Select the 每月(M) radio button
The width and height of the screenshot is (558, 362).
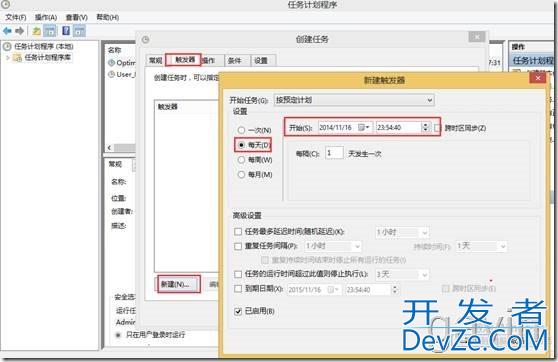click(241, 174)
